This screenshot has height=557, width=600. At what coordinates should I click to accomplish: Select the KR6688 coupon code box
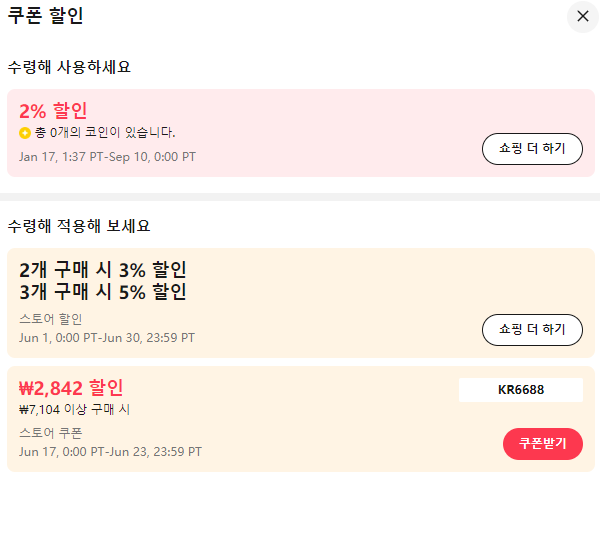pos(521,390)
